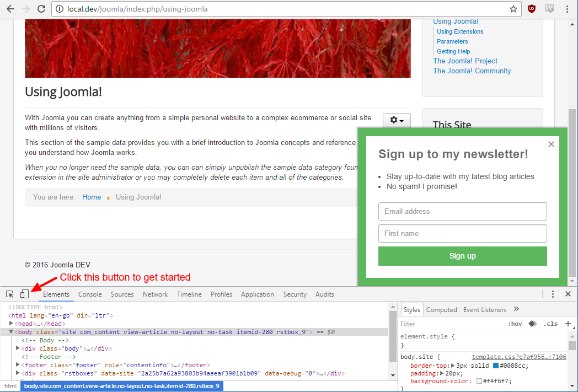Show more Styles sidebar tabs with chevron
The image size is (578, 392).
[516, 309]
